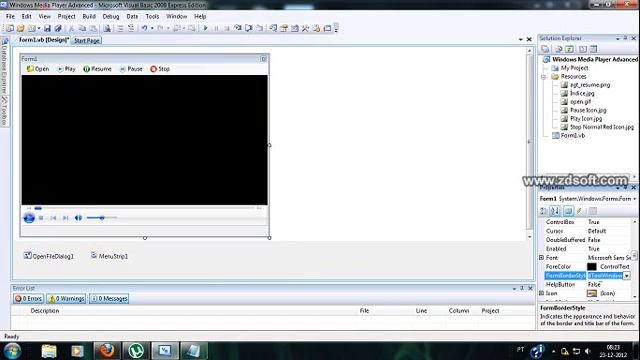Select OpenFileDialog1 component in tray
The width and height of the screenshot is (640, 360).
click(49, 256)
